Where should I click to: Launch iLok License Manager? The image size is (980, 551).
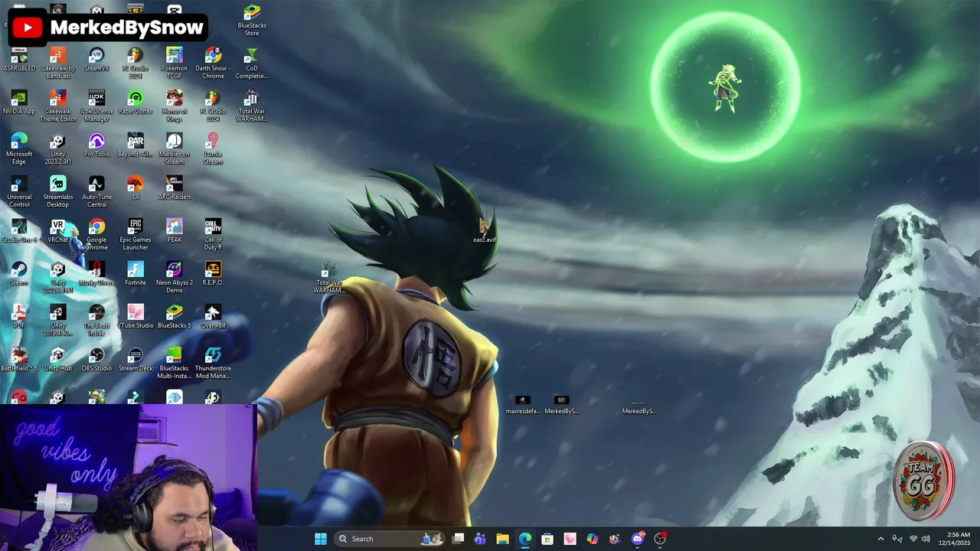(96, 106)
